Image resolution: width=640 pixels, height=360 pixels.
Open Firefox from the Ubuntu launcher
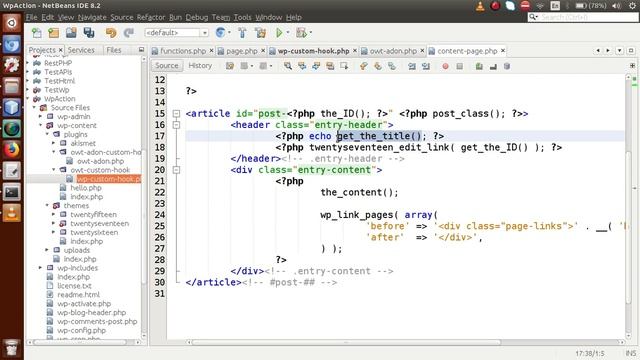pos(11,149)
